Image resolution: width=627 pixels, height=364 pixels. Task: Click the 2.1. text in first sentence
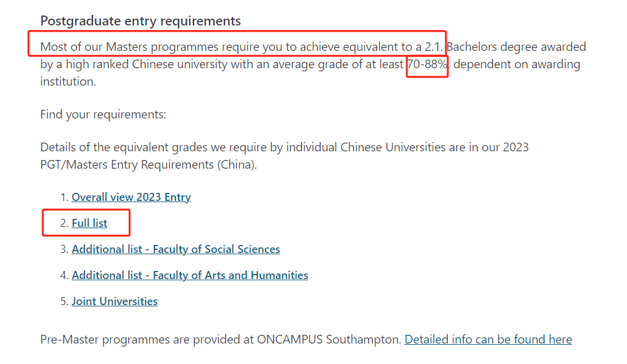(434, 47)
